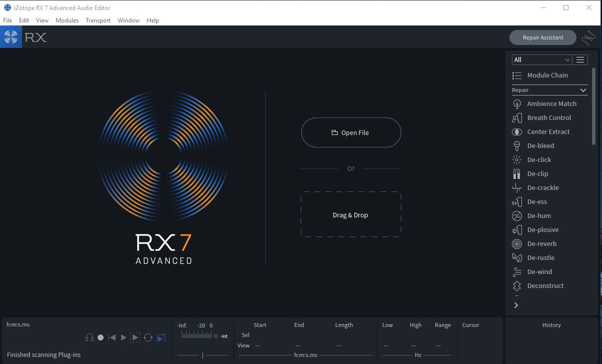Open the Edit menu
This screenshot has height=364, width=602.
pyautogui.click(x=24, y=20)
